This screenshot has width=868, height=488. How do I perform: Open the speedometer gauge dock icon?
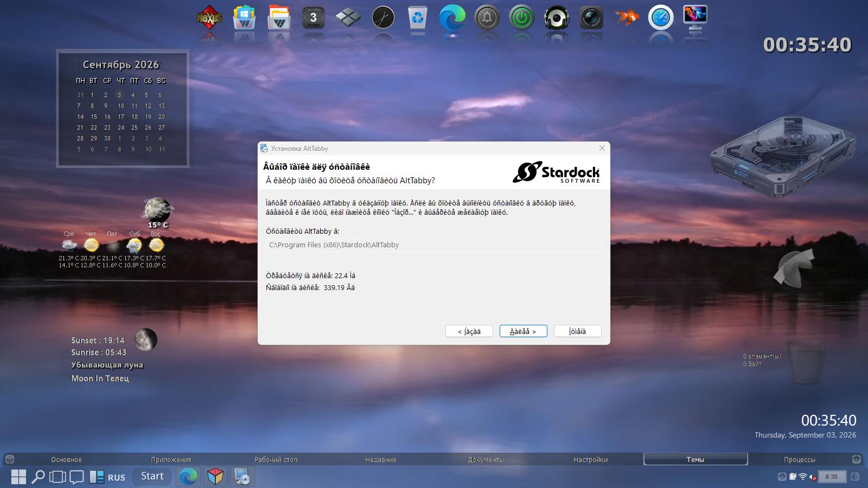661,18
